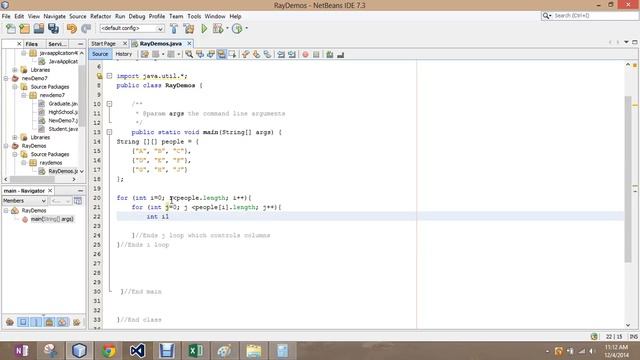
Task: Click the New File toolbar icon
Action: point(11,29)
